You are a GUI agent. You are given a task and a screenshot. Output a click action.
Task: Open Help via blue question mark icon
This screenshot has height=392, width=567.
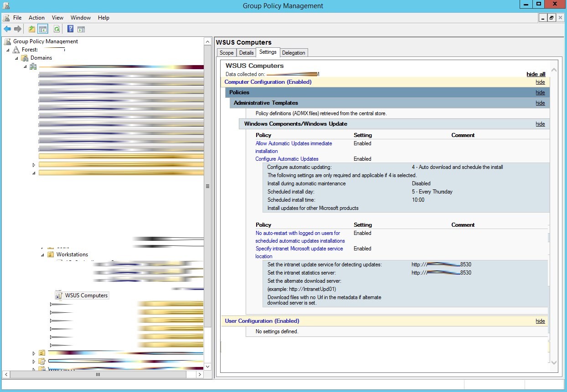coord(71,29)
